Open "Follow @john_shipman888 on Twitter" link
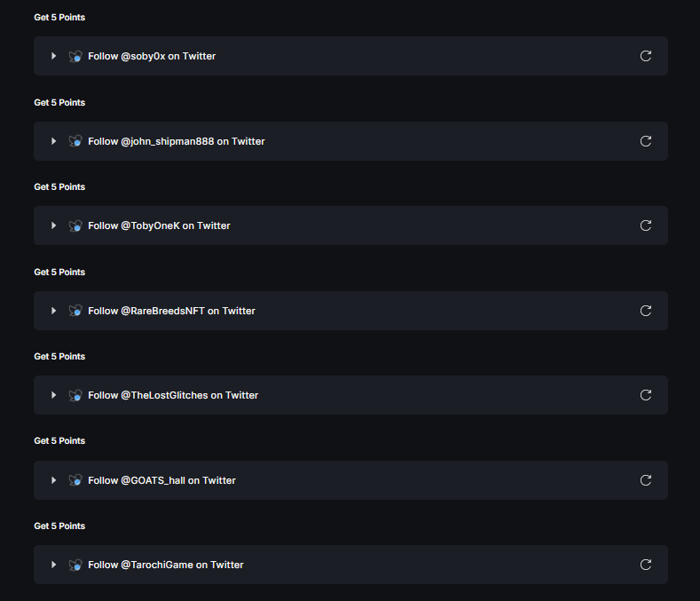The height and width of the screenshot is (601, 700). coord(176,141)
